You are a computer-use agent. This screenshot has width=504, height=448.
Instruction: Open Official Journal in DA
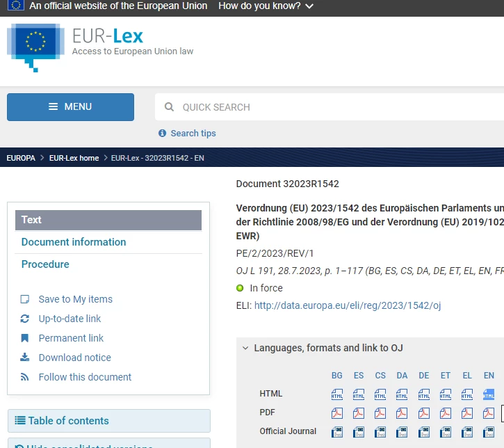[x=402, y=432]
